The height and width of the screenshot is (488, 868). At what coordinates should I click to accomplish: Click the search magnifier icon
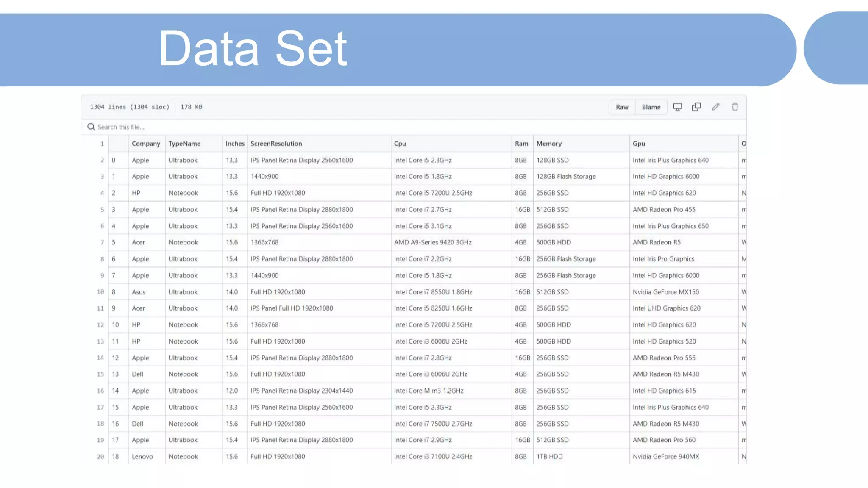click(x=91, y=127)
